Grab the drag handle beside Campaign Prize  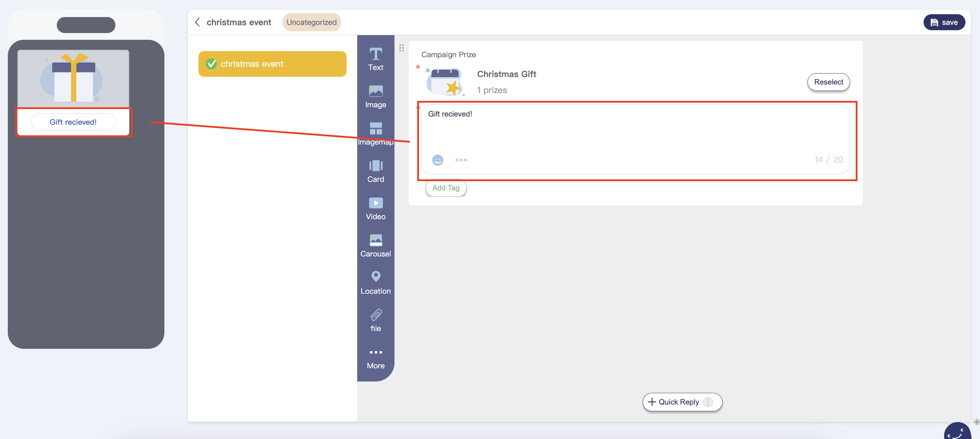[x=401, y=48]
